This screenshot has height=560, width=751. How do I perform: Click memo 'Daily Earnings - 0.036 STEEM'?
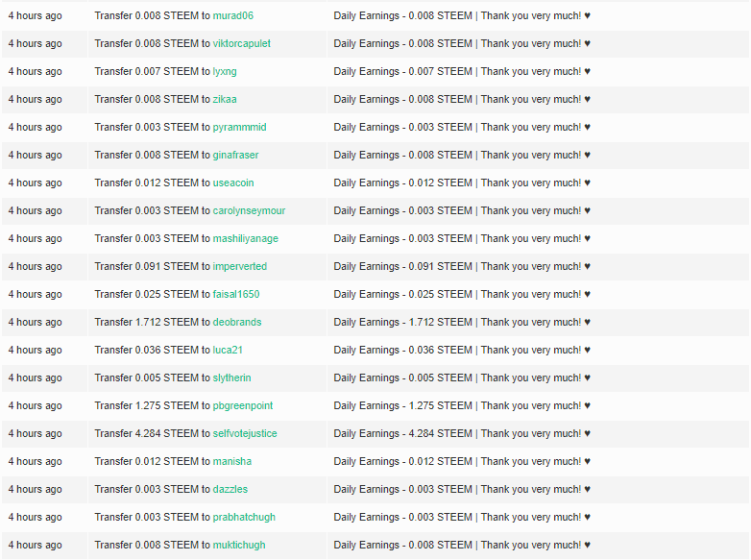pyautogui.click(x=402, y=350)
